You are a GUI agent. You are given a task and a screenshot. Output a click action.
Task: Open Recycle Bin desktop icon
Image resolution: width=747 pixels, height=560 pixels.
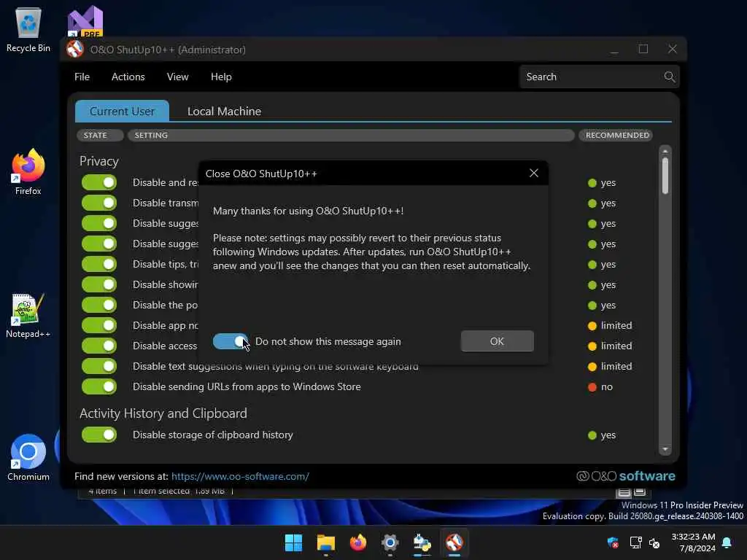click(28, 29)
